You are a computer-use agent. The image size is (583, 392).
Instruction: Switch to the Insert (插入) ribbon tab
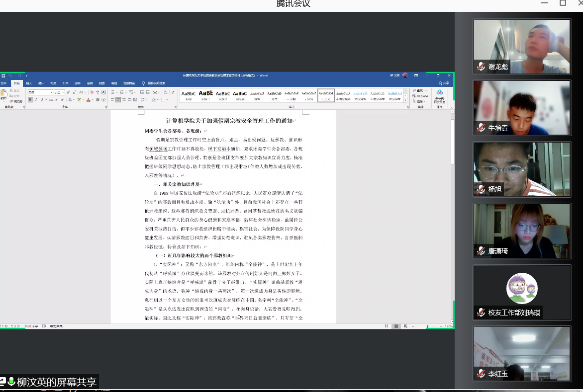[x=29, y=83]
